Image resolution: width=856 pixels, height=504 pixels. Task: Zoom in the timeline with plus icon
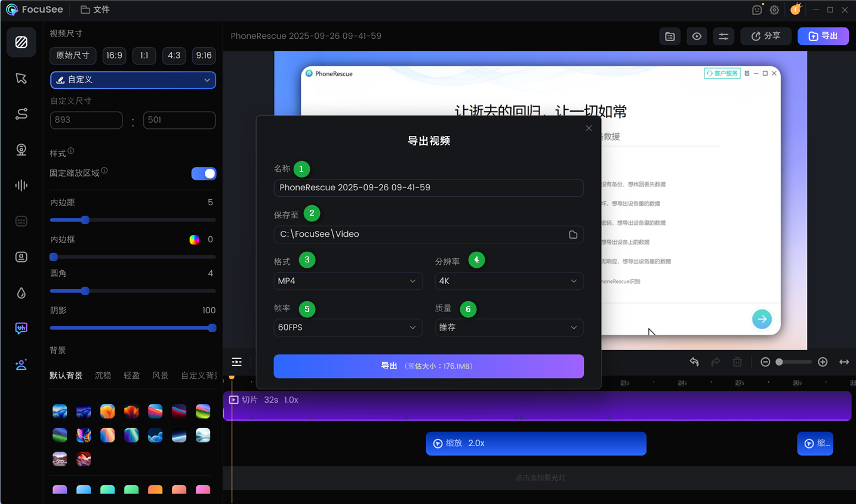pyautogui.click(x=823, y=362)
